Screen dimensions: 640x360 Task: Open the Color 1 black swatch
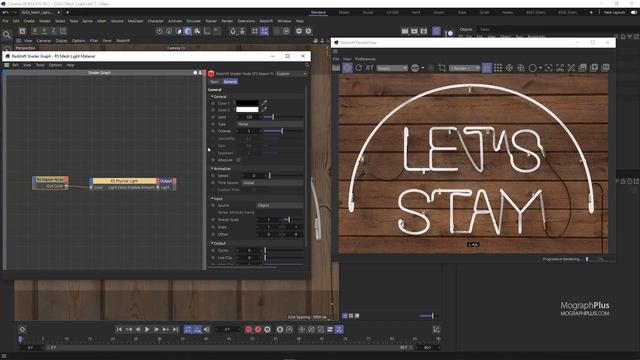(x=247, y=103)
